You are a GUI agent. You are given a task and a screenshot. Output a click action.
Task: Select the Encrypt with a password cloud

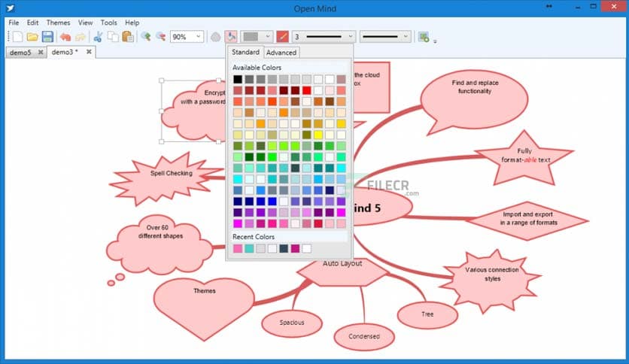coord(193,112)
